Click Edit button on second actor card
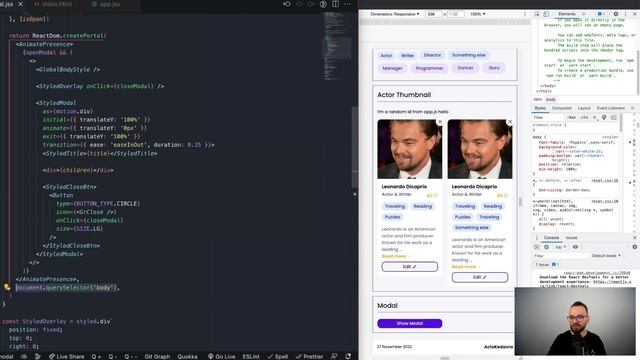 (x=480, y=277)
